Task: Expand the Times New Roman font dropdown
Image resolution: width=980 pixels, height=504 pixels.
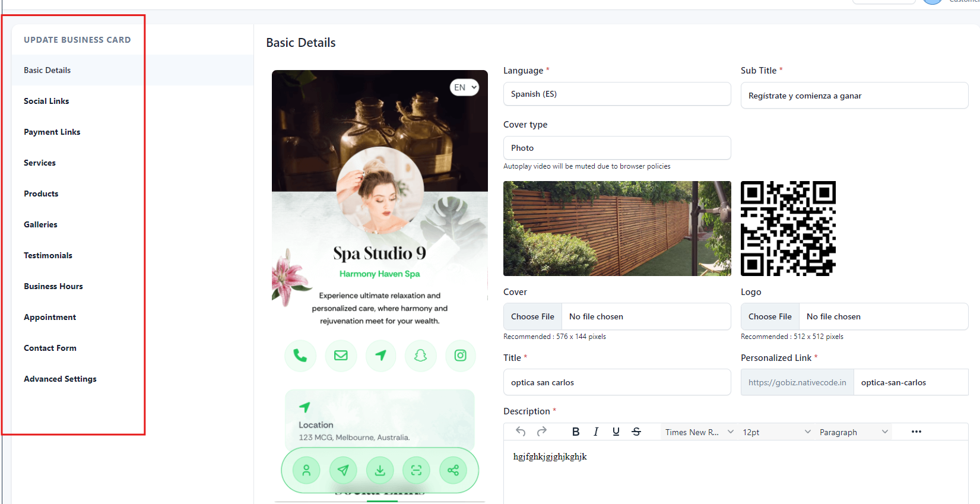Action: [699, 432]
